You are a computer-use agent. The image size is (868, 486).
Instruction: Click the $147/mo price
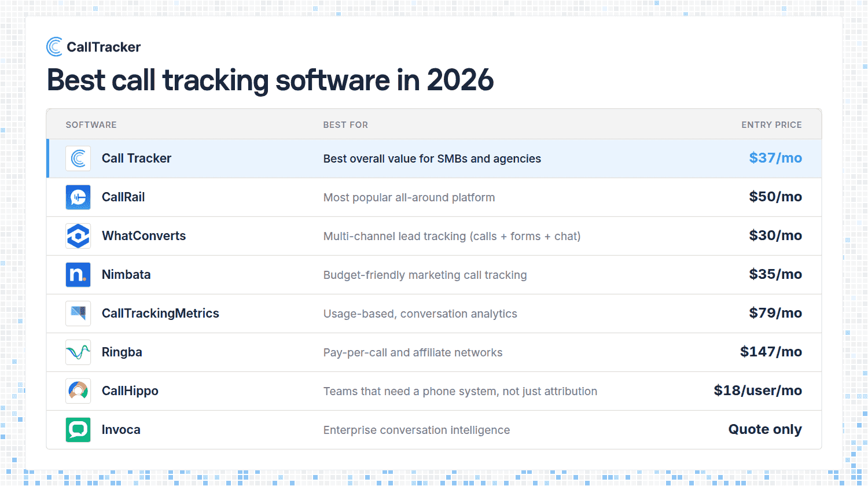point(771,352)
